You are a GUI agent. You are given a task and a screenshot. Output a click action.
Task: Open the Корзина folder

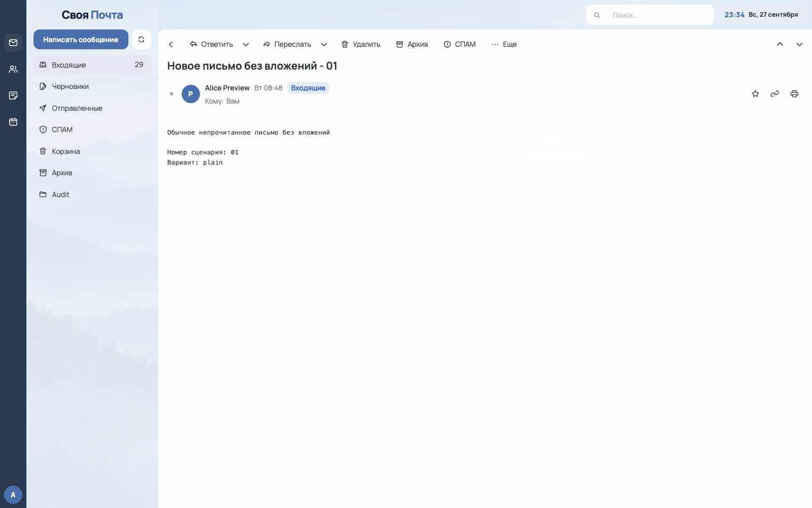pos(92,151)
